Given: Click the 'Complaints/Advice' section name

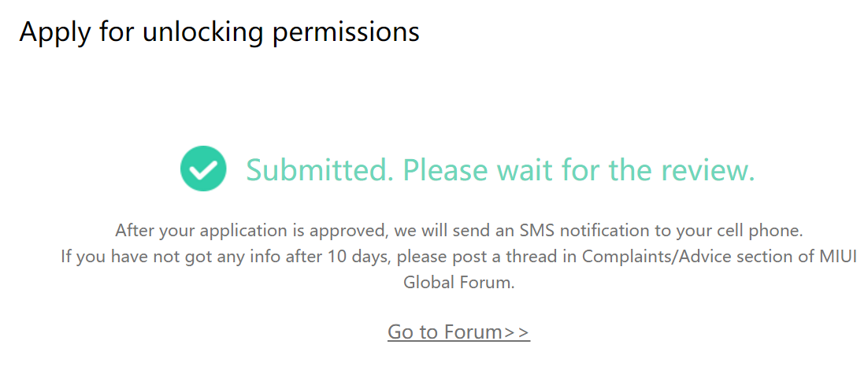Looking at the screenshot, I should pos(647,257).
